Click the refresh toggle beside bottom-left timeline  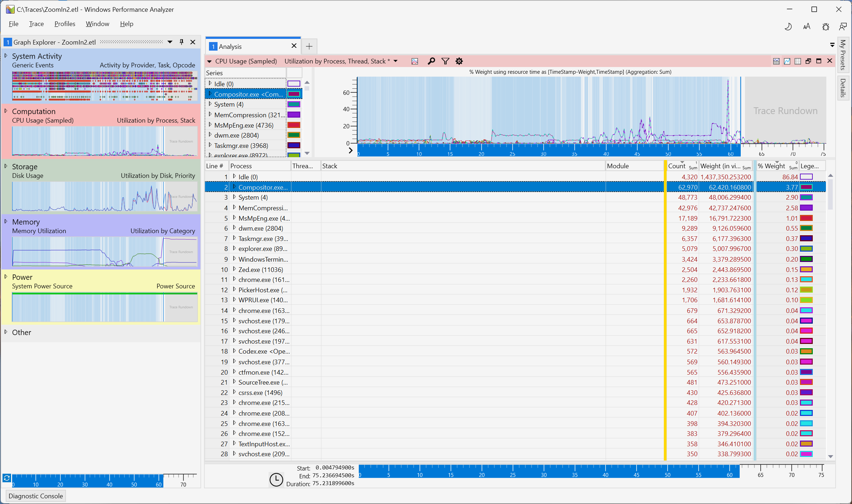pos(6,478)
